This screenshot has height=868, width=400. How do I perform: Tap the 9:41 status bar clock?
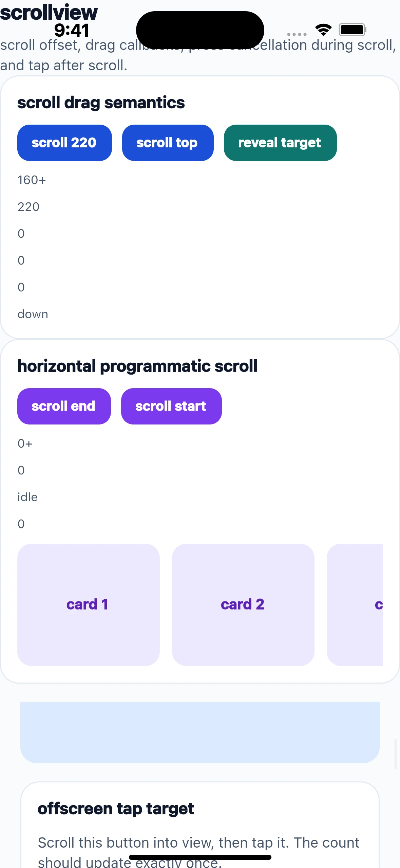coord(72,30)
